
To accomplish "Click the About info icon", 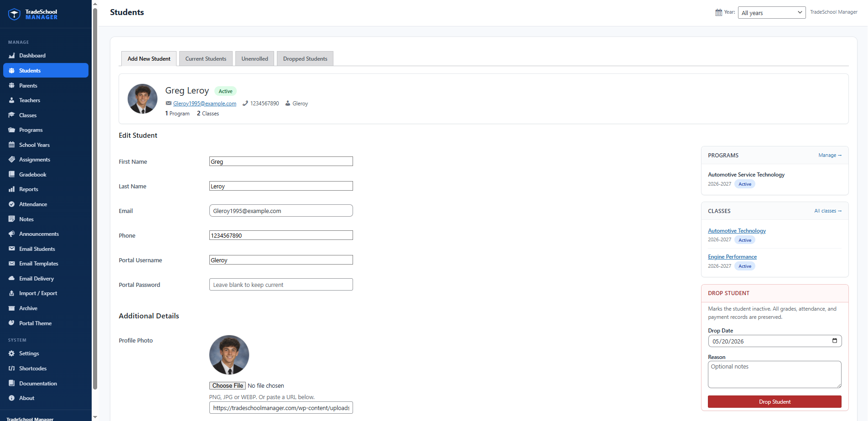I will coord(12,398).
